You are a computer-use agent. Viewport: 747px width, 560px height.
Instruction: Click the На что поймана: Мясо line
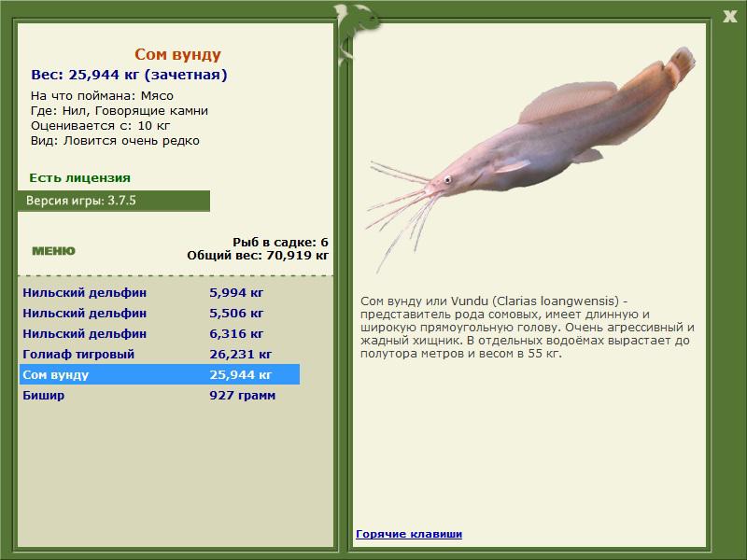(102, 96)
